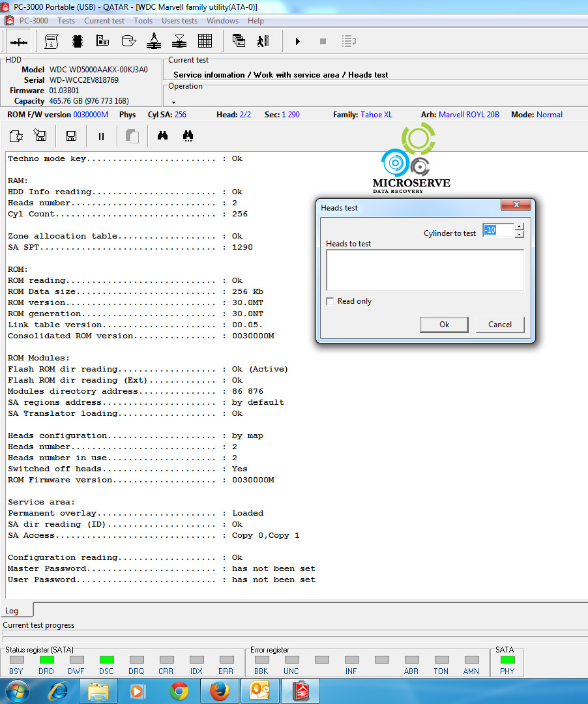Image resolution: width=588 pixels, height=704 pixels.
Task: Click the stacked windows toolbar icon
Action: point(239,41)
